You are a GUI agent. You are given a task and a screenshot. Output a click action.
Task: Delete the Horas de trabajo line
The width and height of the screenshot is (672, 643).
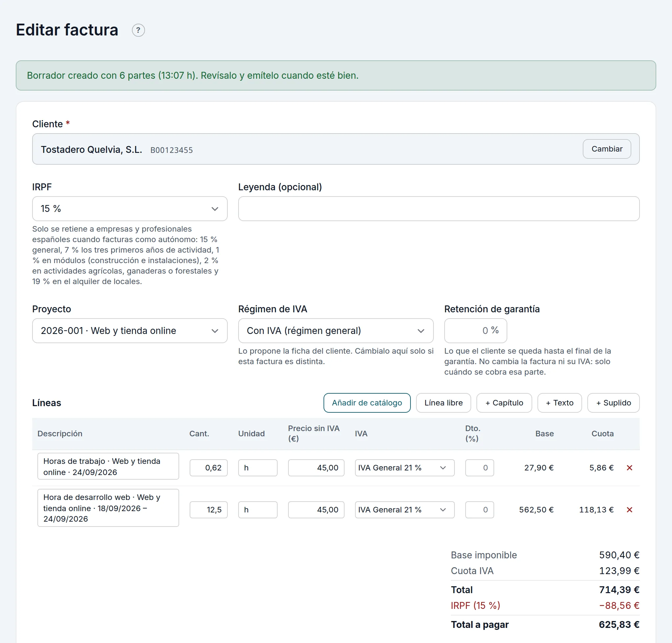[629, 468]
